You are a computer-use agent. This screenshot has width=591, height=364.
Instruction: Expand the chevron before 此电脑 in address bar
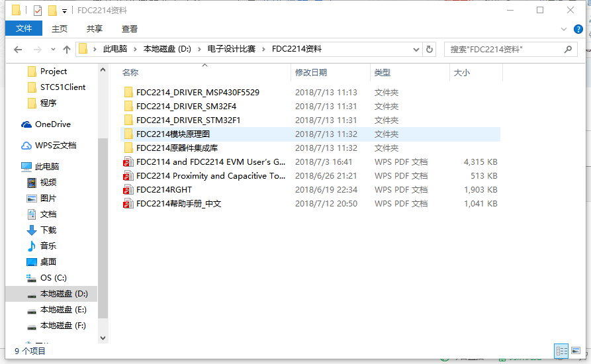coord(95,50)
